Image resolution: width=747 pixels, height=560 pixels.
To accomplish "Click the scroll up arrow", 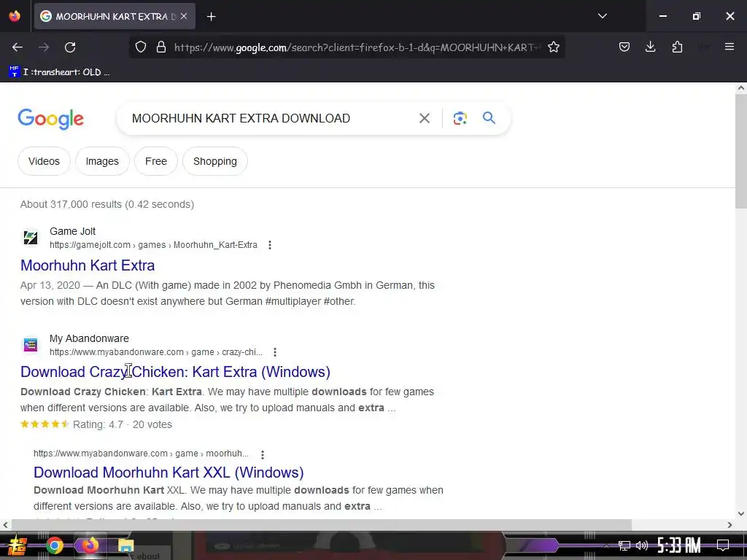I will click(741, 88).
